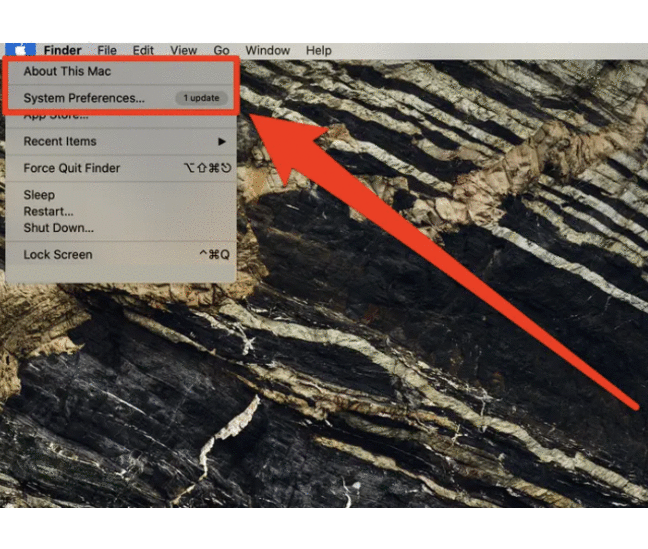
Task: Select Restart from the Apple menu
Action: (48, 211)
